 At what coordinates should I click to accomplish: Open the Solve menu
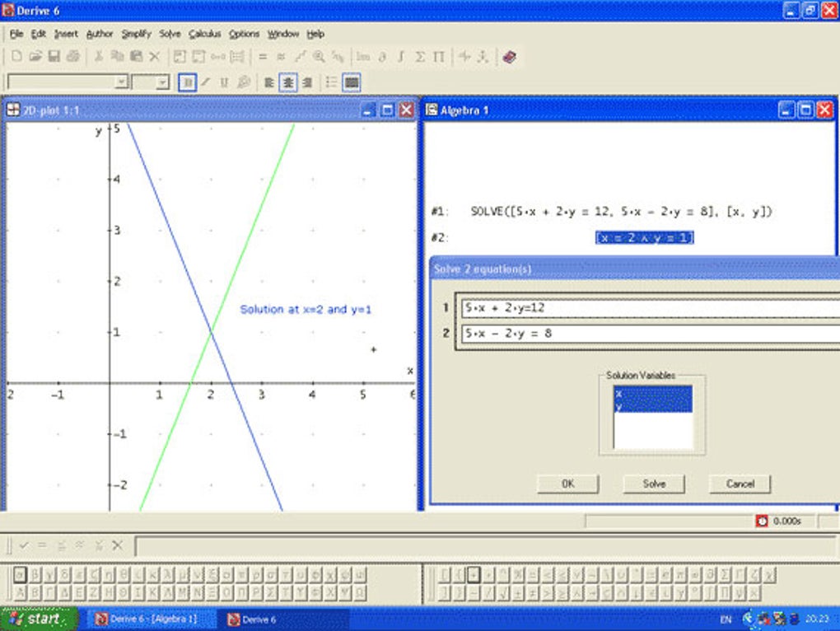tap(170, 34)
